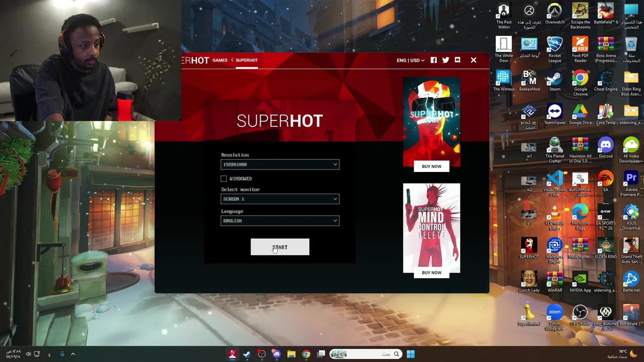Select Wallpaper Engine desktop shortcut
644x362 pixels.
(555, 251)
